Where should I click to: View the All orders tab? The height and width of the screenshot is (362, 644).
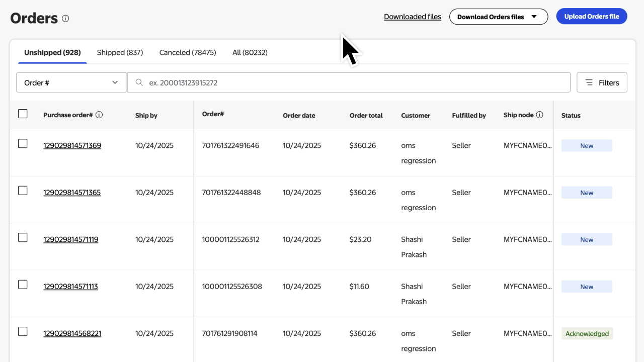click(250, 52)
